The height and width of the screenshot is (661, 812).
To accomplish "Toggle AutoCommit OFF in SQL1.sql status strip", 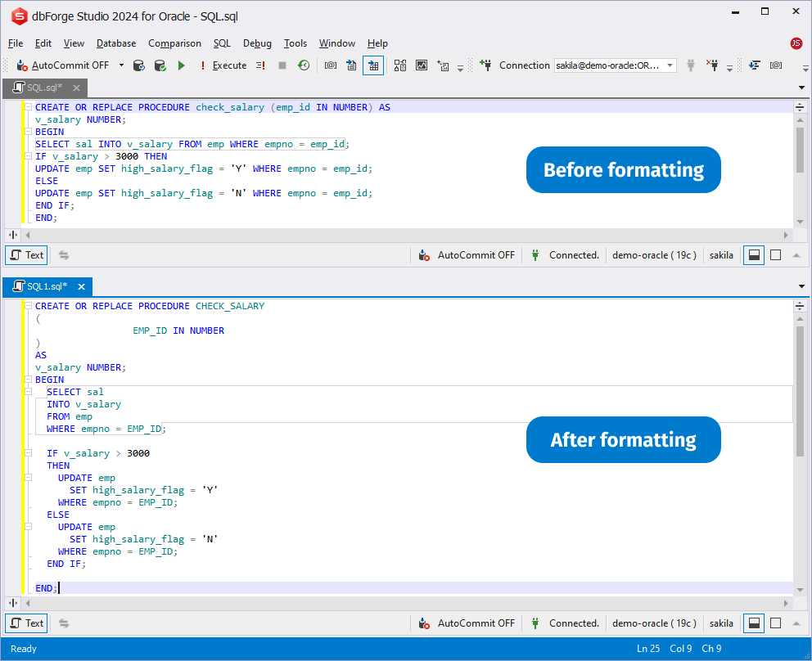I will click(x=467, y=623).
